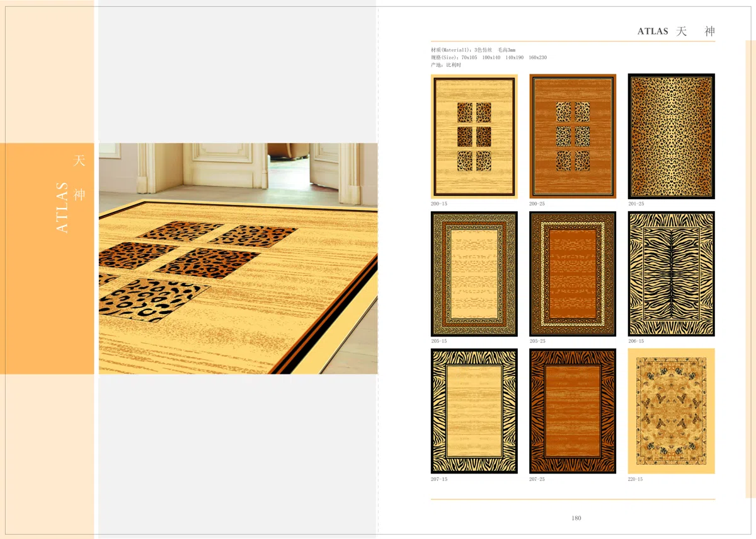The image size is (756, 539).
Task: Click the "200-15" product code
Action: tap(439, 204)
